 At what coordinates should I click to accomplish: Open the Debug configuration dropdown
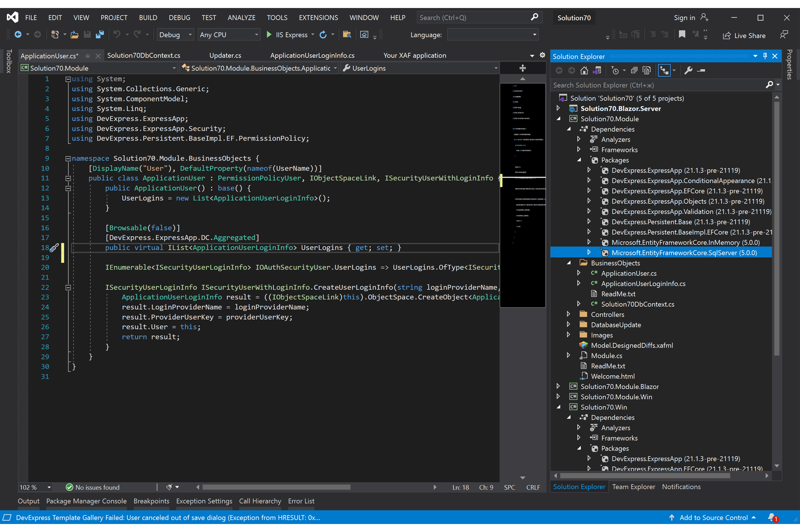174,34
